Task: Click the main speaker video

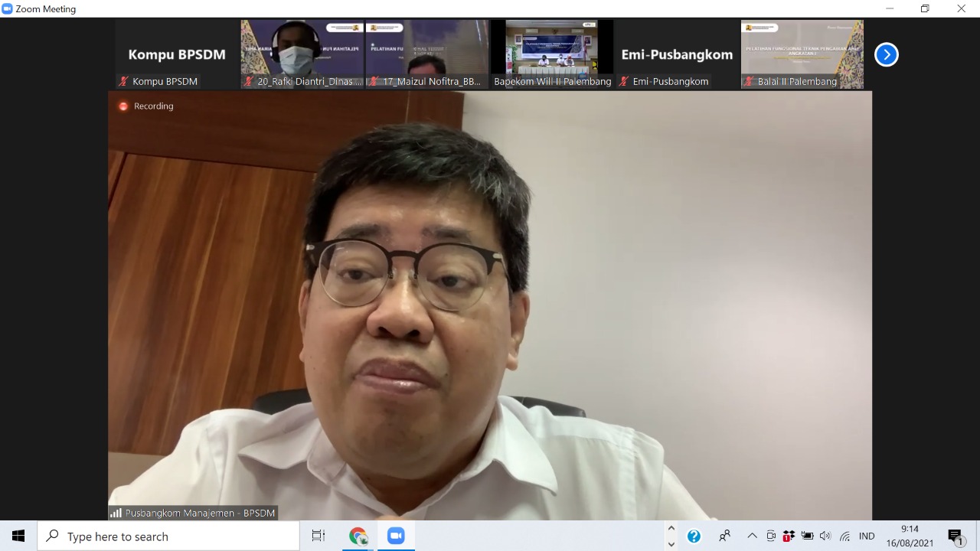Action: 490,306
